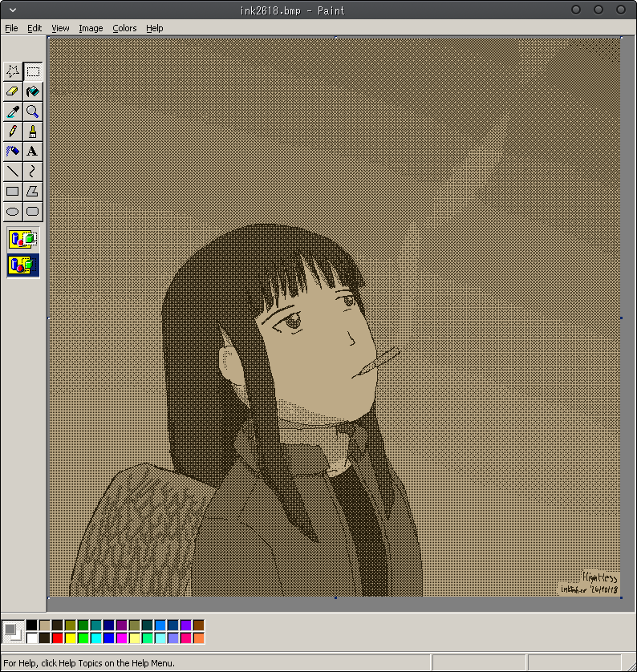Pick the Fill With Color bucket tool

coord(33,91)
